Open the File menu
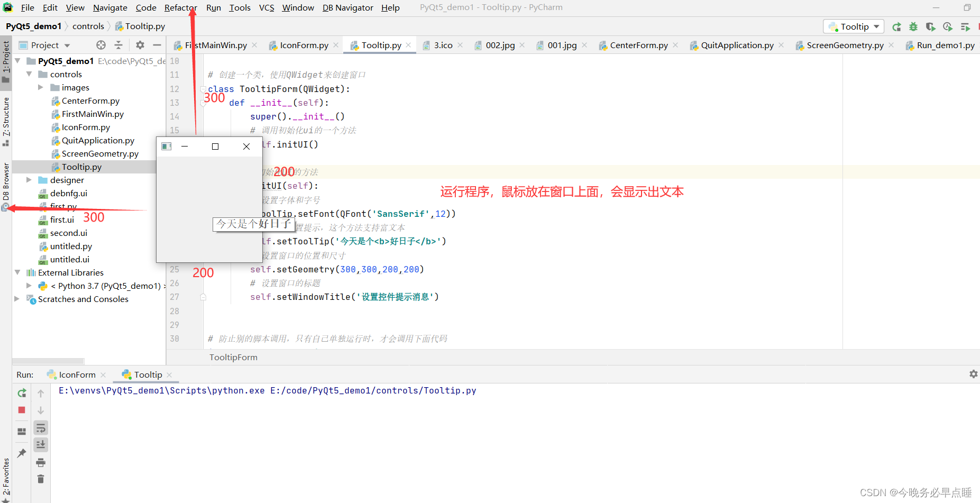Viewport: 980px width, 503px height. click(x=28, y=7)
